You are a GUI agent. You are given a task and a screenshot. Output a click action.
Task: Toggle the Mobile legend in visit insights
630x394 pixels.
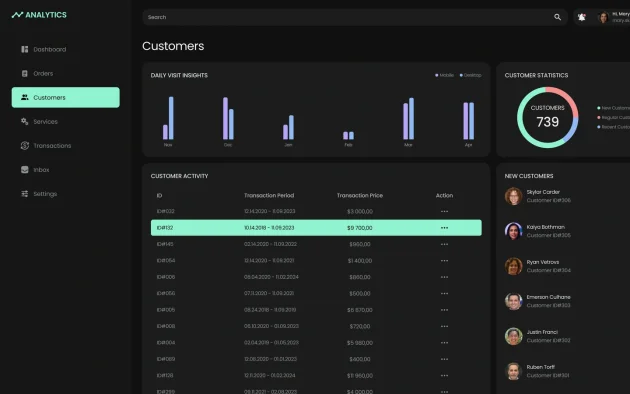coord(444,75)
